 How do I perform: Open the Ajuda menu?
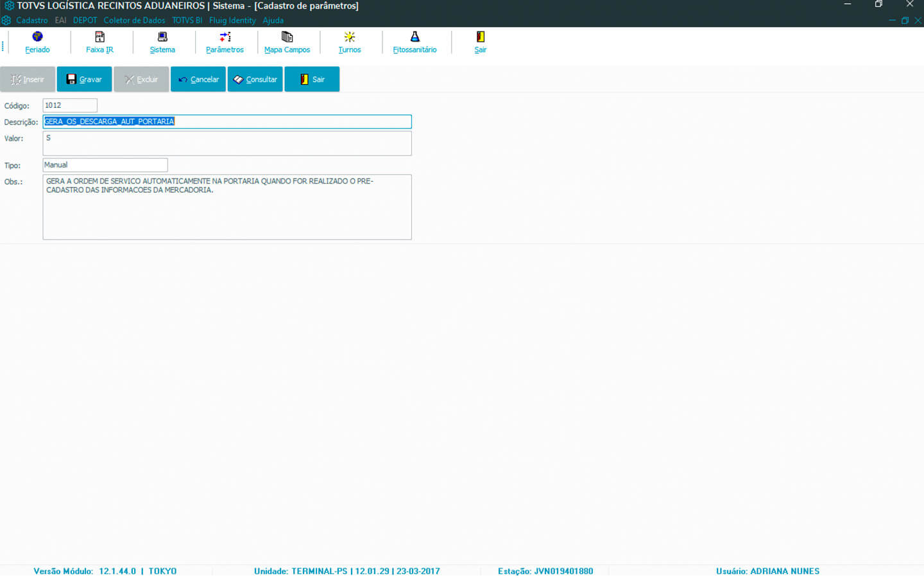(x=273, y=21)
